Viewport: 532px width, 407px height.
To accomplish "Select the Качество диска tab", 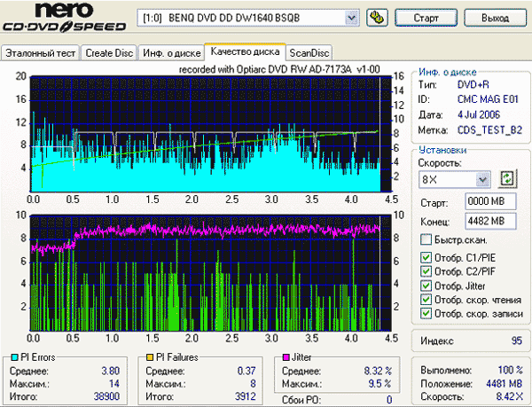I will (x=245, y=51).
